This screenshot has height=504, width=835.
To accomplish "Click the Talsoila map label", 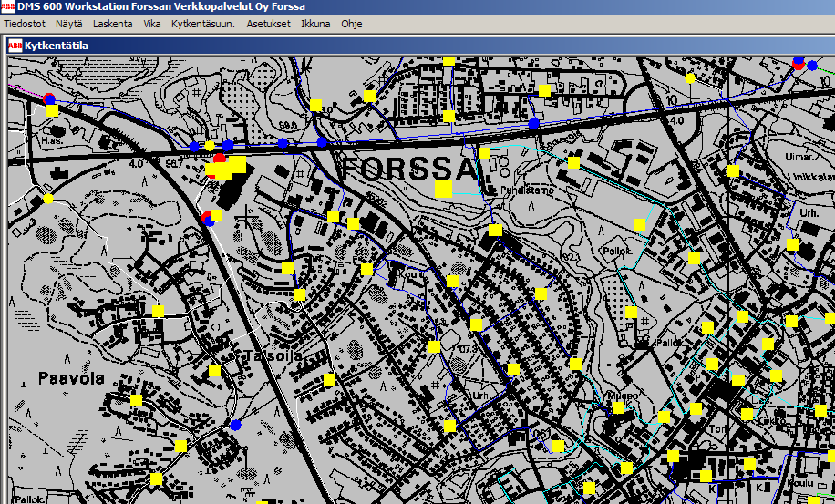I will point(273,355).
